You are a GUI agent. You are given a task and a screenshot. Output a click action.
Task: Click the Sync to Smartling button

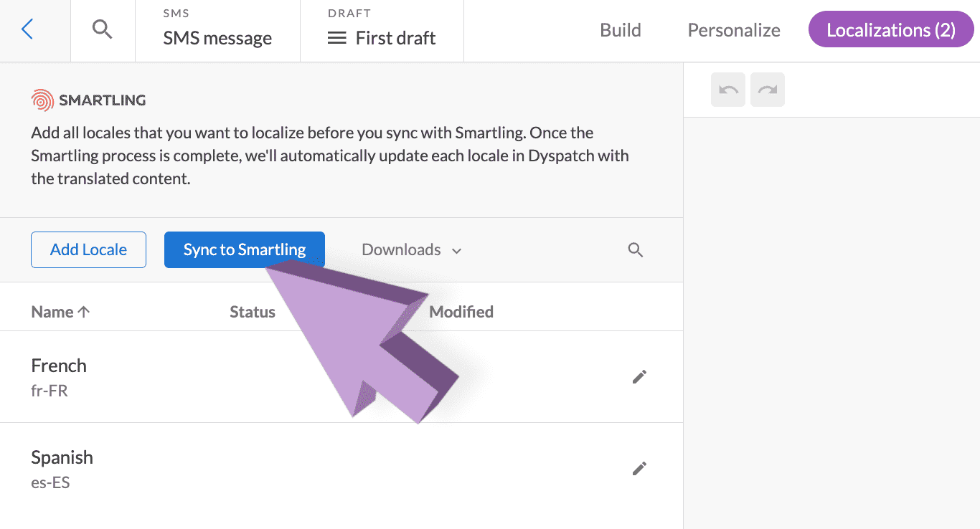click(x=245, y=249)
